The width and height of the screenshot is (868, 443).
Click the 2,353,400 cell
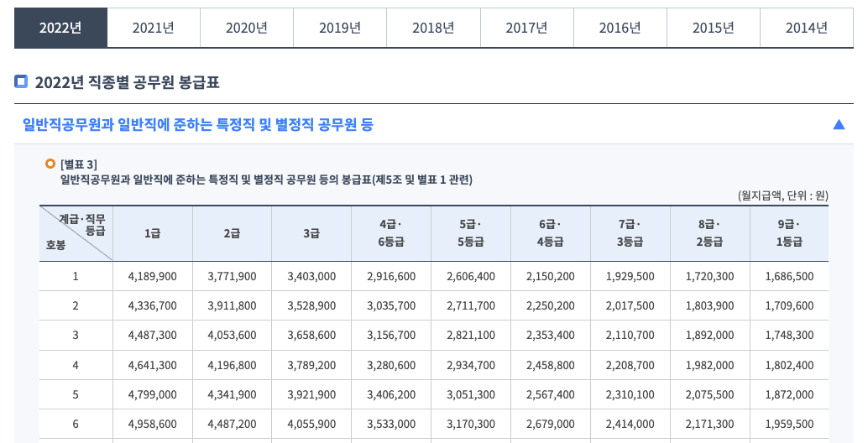click(551, 335)
